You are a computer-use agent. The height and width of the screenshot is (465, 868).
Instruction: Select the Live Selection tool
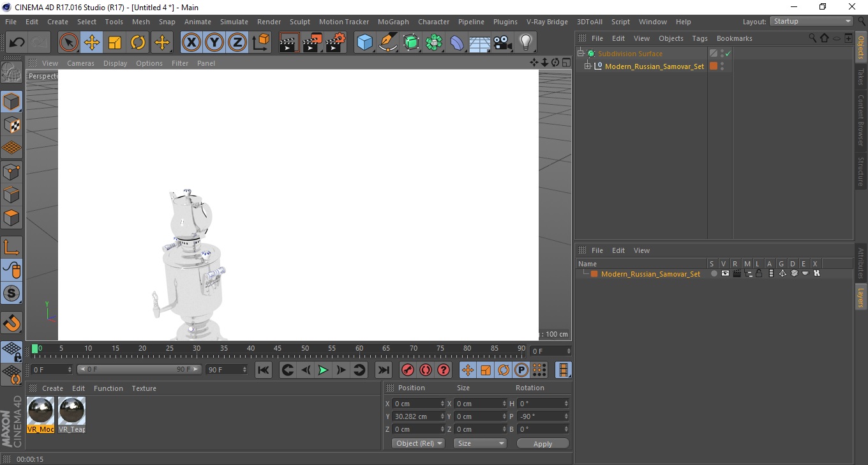pos(69,43)
